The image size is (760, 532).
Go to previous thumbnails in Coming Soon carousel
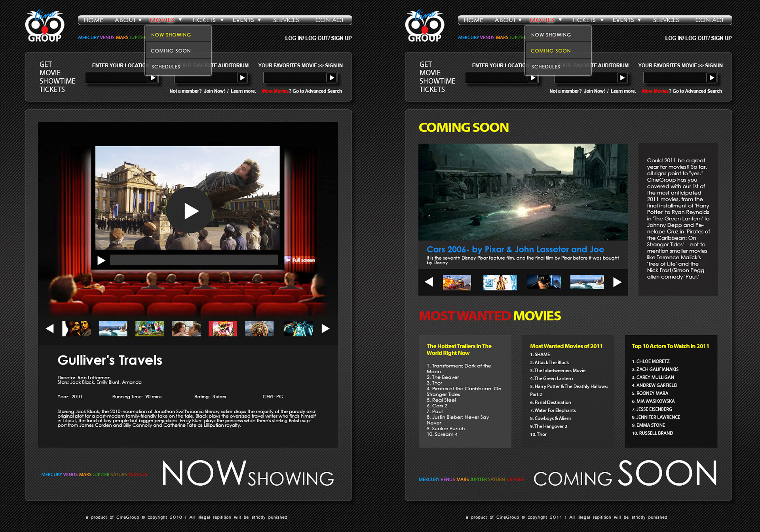click(429, 282)
